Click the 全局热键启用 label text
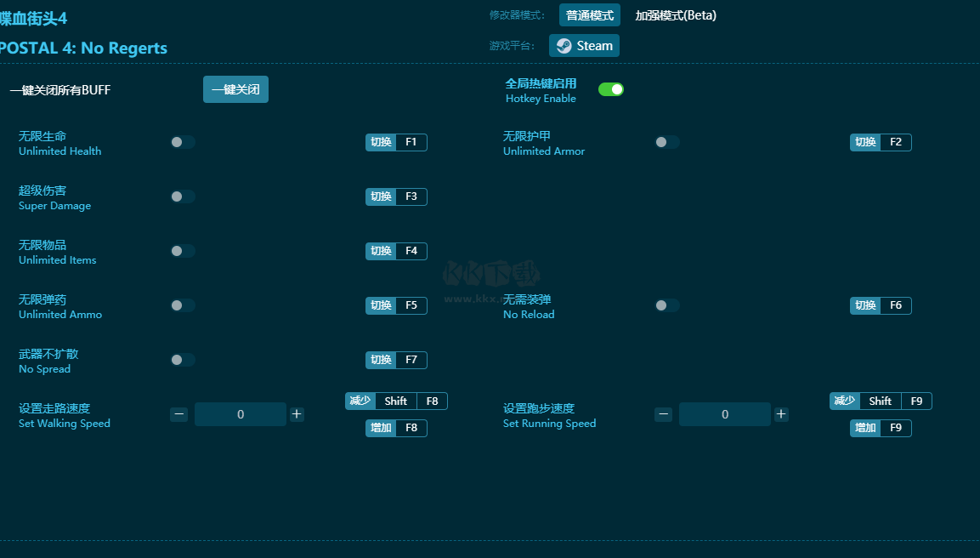Image resolution: width=980 pixels, height=558 pixels. click(541, 83)
